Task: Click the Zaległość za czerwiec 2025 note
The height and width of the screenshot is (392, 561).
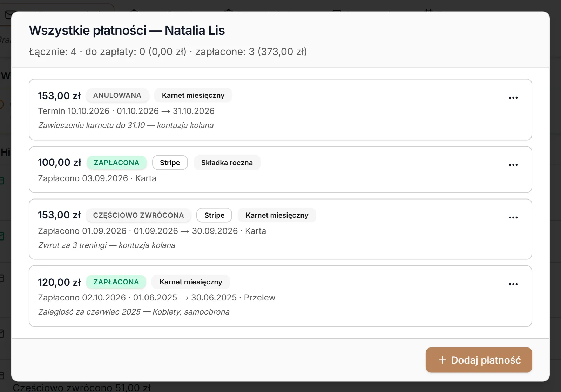Action: tap(134, 312)
